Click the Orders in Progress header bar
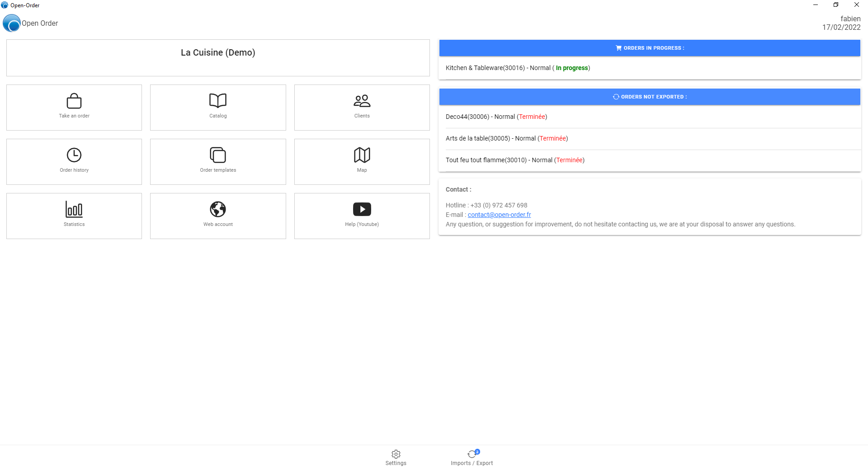The image size is (868, 470). [x=650, y=48]
